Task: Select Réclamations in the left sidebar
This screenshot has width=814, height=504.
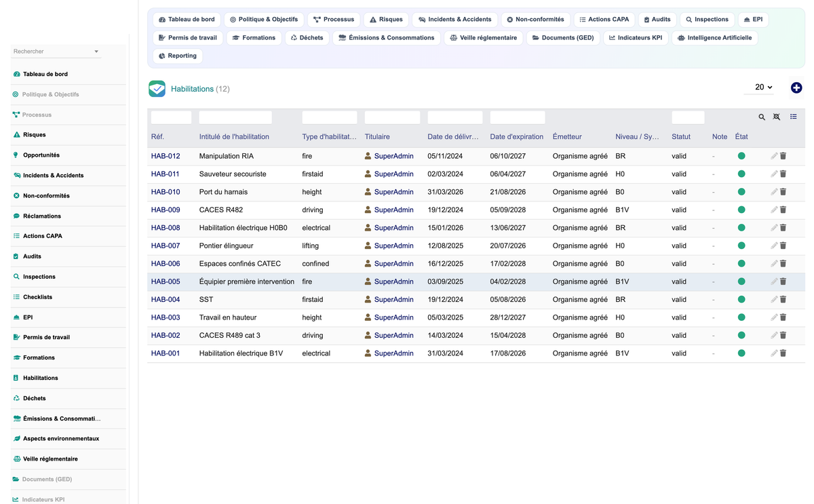Action: pos(42,216)
